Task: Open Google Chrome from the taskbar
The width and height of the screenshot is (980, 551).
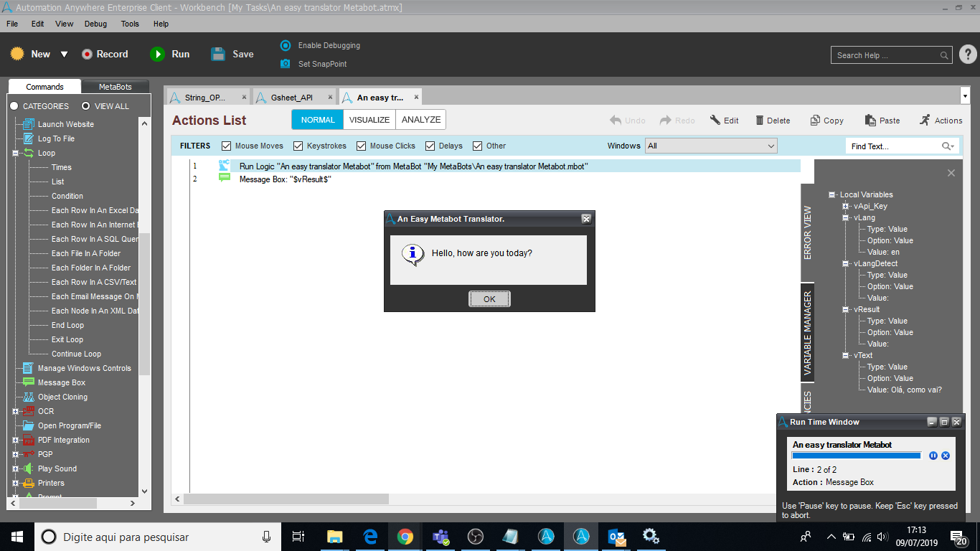Action: tap(405, 537)
